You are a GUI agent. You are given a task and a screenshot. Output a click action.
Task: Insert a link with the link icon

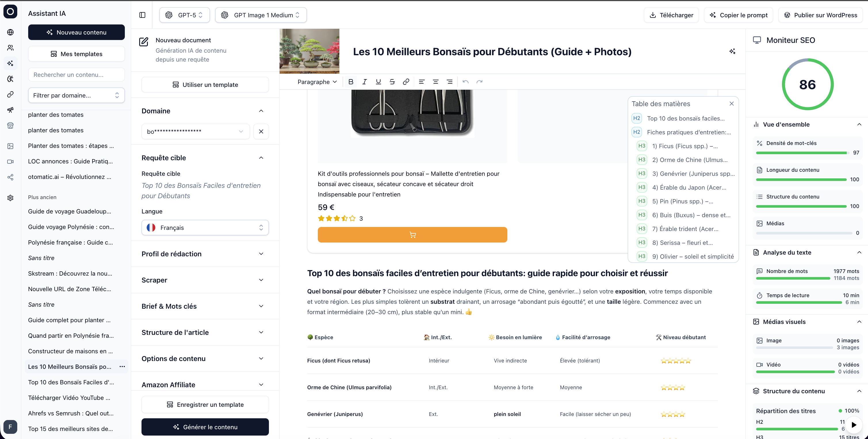(x=406, y=81)
